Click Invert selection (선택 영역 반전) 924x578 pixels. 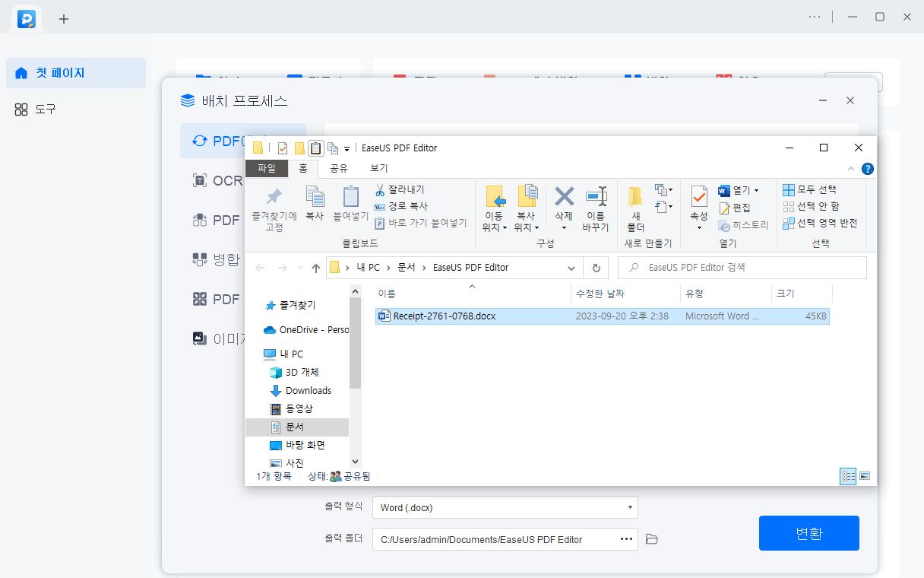pyautogui.click(x=820, y=223)
